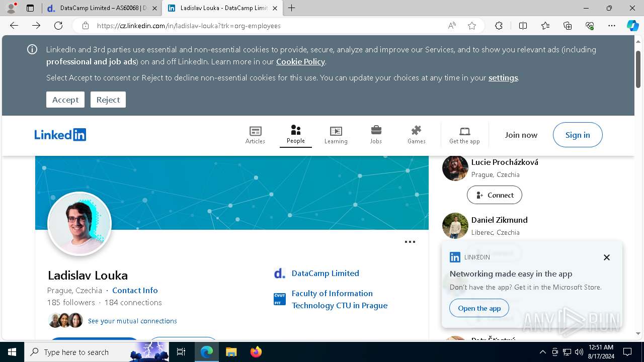Close the Ladislav Louka tab
The width and height of the screenshot is (644, 362).
point(275,8)
